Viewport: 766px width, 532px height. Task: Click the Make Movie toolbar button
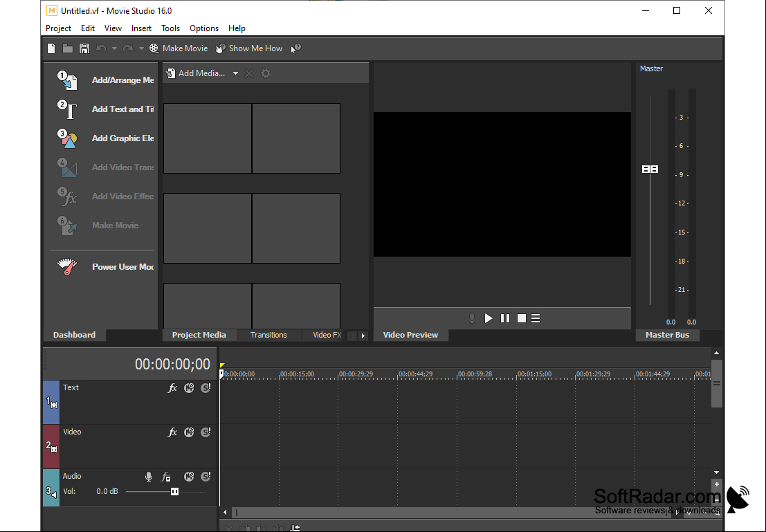pyautogui.click(x=179, y=48)
